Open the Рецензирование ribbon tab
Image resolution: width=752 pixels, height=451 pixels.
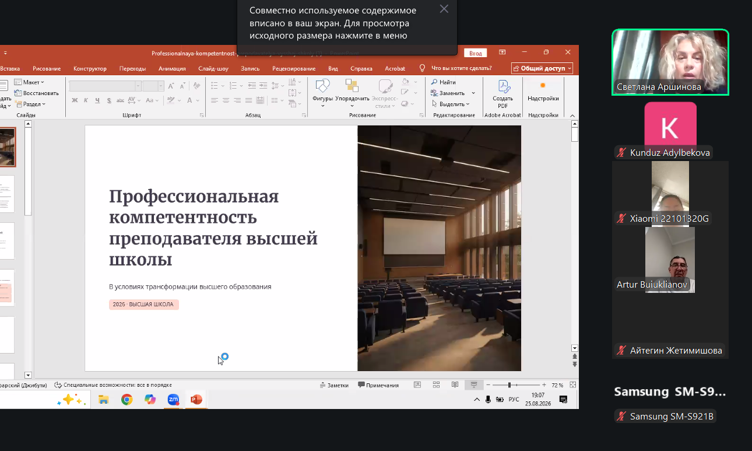tap(294, 69)
